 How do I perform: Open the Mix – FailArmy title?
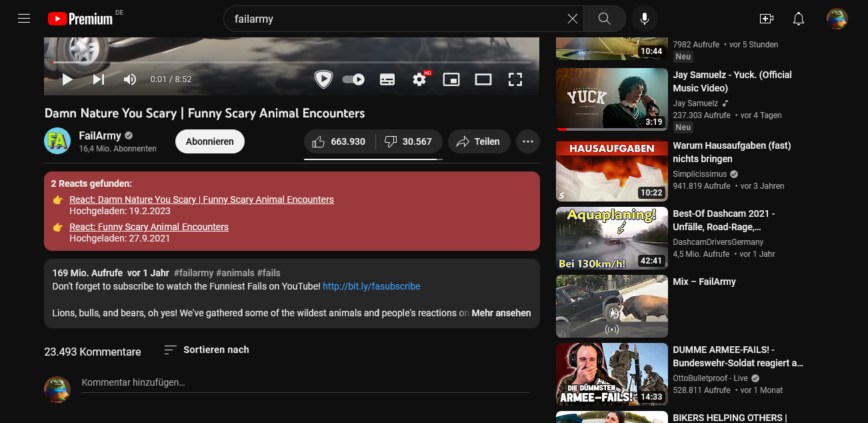(x=704, y=282)
